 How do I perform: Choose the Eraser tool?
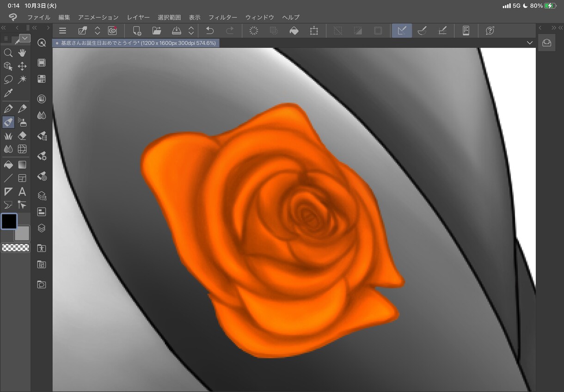point(22,136)
